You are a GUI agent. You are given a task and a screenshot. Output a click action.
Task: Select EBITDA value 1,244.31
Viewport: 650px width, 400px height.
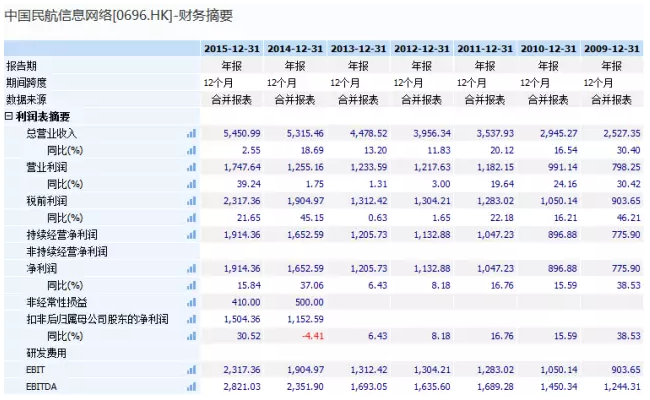pos(622,387)
